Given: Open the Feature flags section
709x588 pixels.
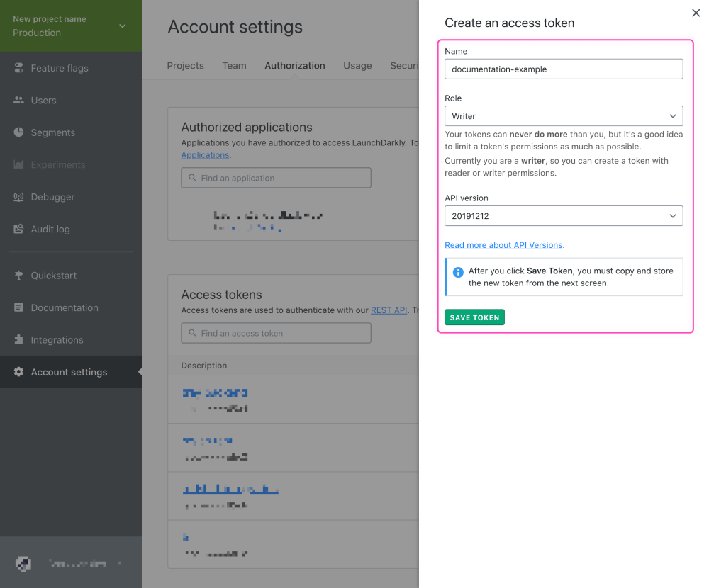Looking at the screenshot, I should (x=60, y=68).
